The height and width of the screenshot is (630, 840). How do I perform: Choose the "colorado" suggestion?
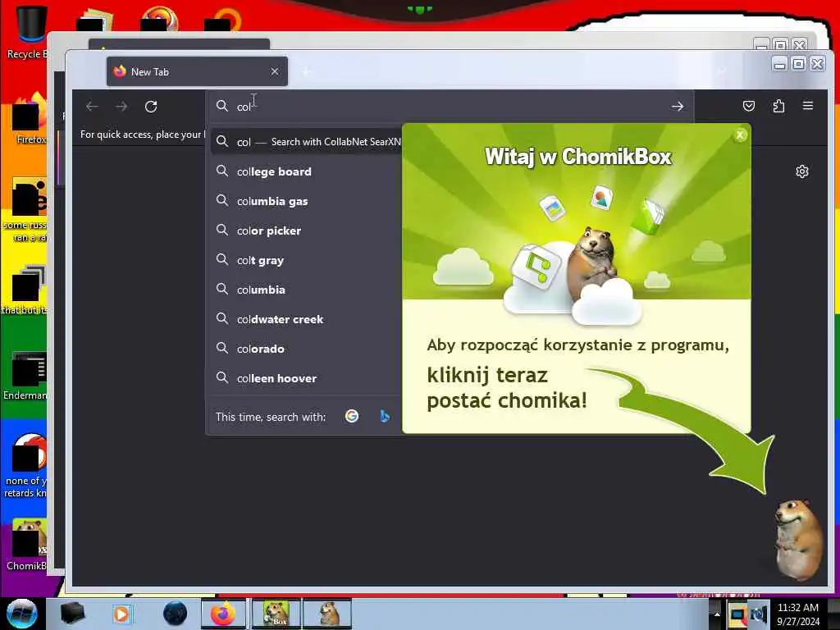[304, 348]
